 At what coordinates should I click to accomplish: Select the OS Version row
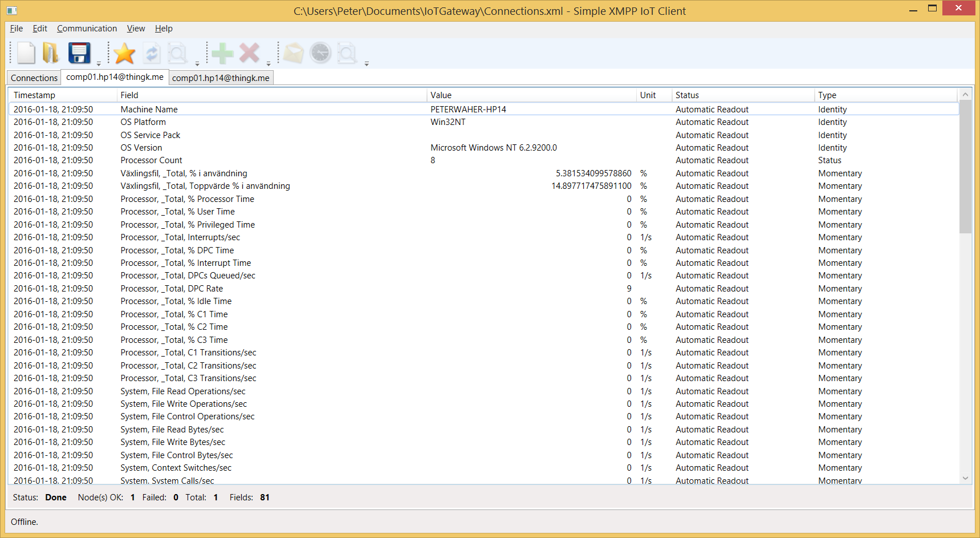pyautogui.click(x=483, y=148)
